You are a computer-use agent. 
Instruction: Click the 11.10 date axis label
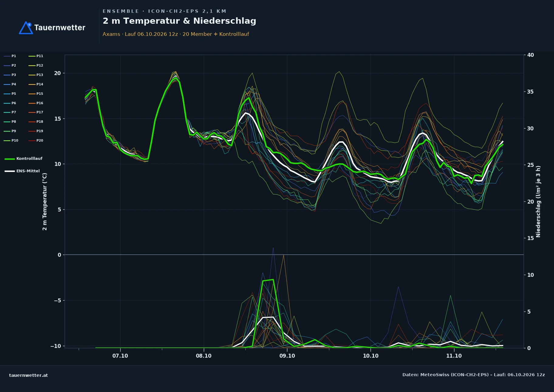(x=454, y=356)
